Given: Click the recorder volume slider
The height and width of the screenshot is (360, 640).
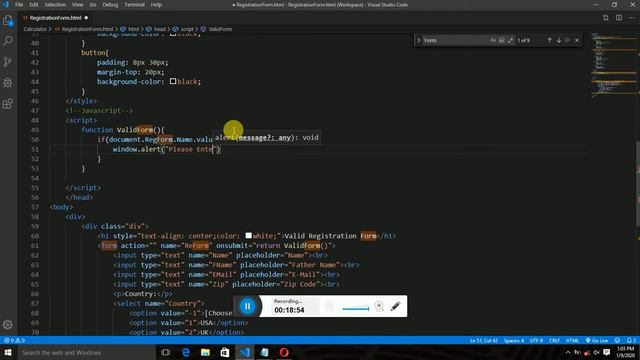Looking at the screenshot, I should [x=356, y=309].
